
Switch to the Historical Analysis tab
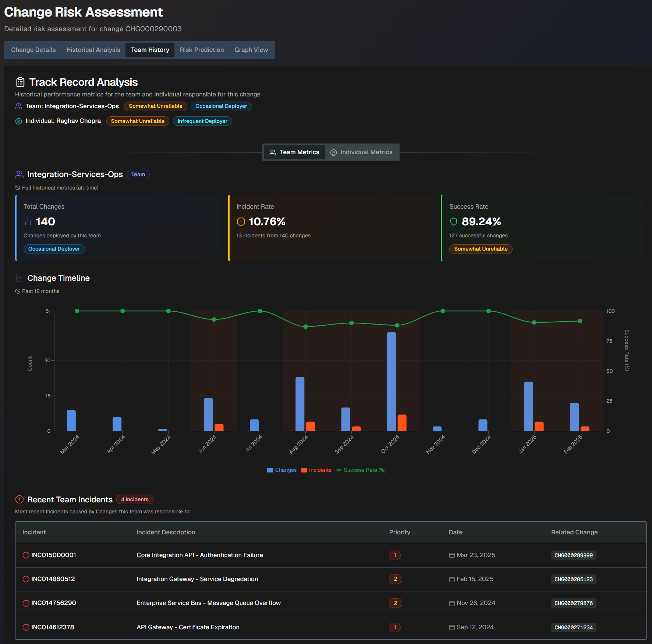93,50
